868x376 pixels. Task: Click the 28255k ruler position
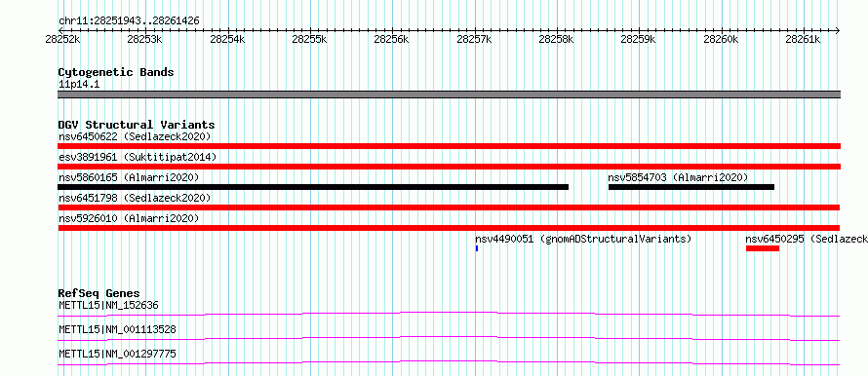pos(309,39)
